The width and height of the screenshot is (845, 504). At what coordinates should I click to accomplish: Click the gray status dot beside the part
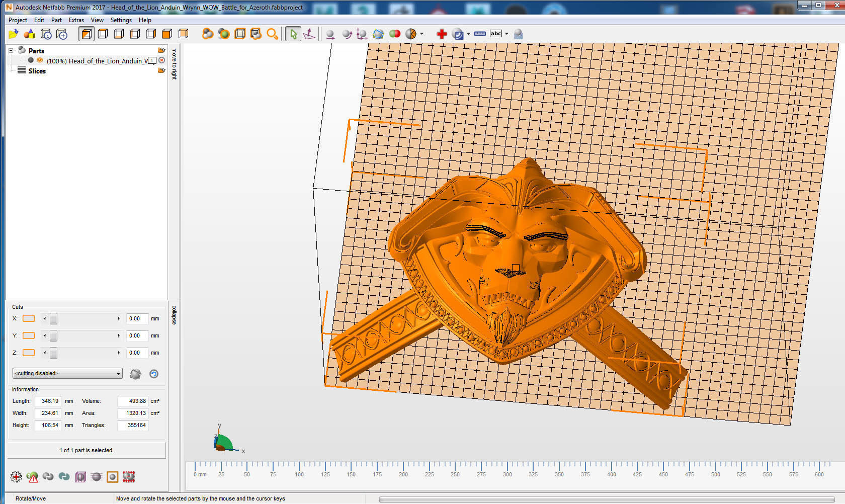coord(31,60)
